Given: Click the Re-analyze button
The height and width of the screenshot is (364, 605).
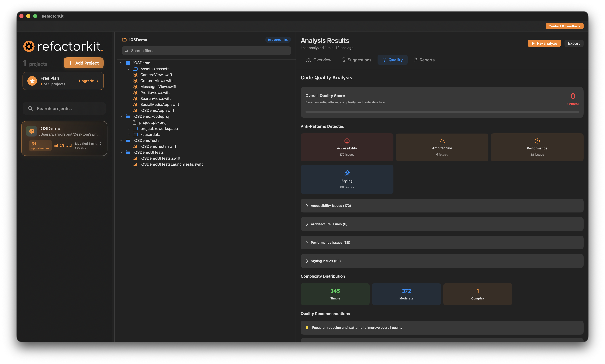Looking at the screenshot, I should pyautogui.click(x=544, y=43).
